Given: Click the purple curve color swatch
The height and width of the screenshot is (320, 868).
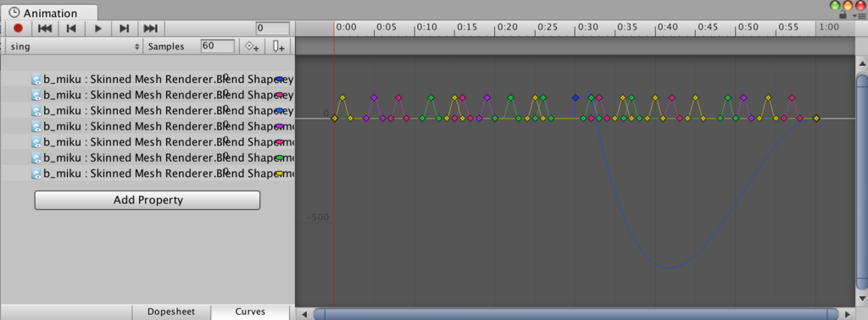Looking at the screenshot, I should pyautogui.click(x=280, y=127).
